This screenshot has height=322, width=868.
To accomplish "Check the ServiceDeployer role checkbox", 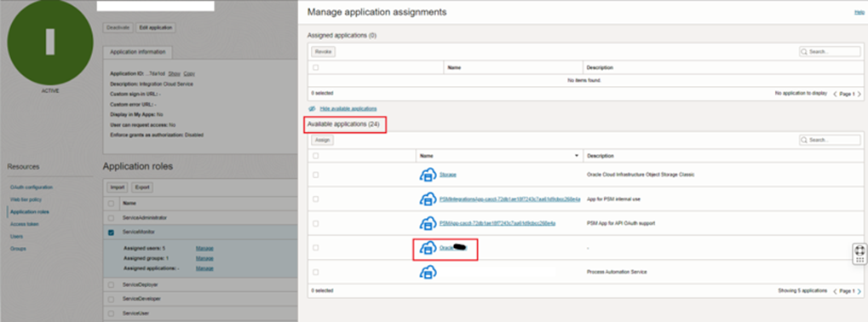I will (x=112, y=285).
